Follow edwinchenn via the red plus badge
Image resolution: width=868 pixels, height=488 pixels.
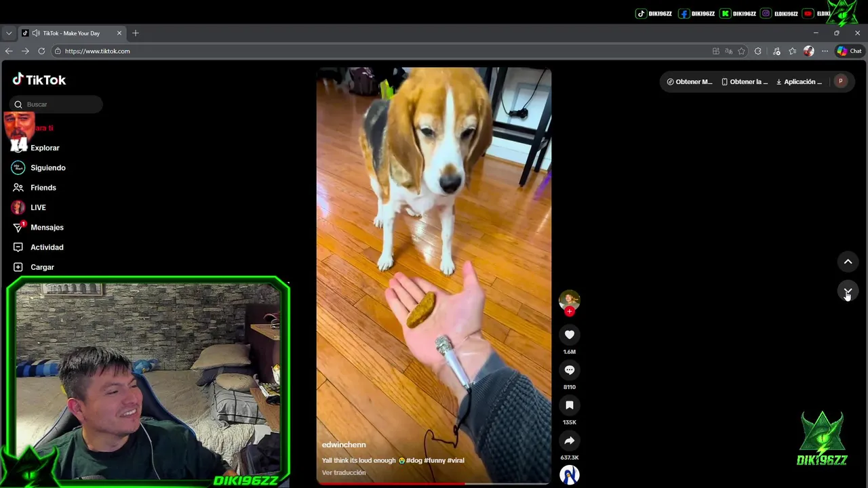pyautogui.click(x=570, y=312)
